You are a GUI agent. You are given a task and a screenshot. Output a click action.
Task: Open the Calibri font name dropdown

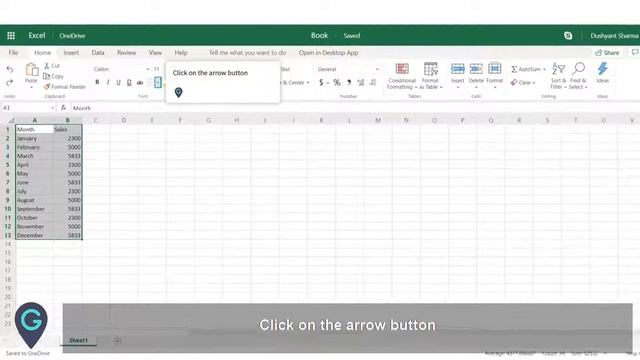coord(148,69)
